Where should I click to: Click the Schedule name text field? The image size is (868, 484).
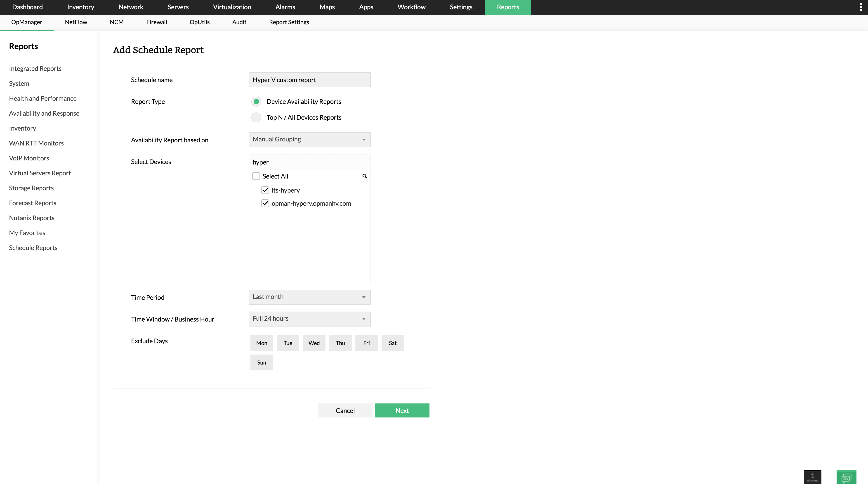(x=309, y=80)
